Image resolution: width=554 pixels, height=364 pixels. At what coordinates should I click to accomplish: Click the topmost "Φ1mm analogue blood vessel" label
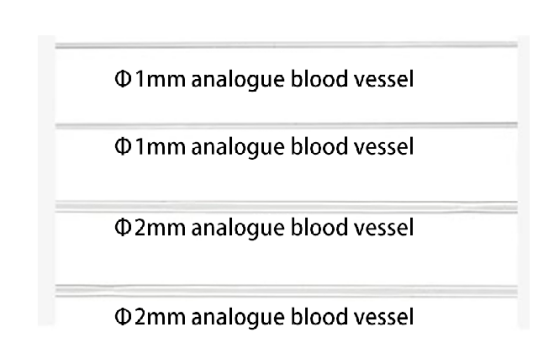pos(264,80)
